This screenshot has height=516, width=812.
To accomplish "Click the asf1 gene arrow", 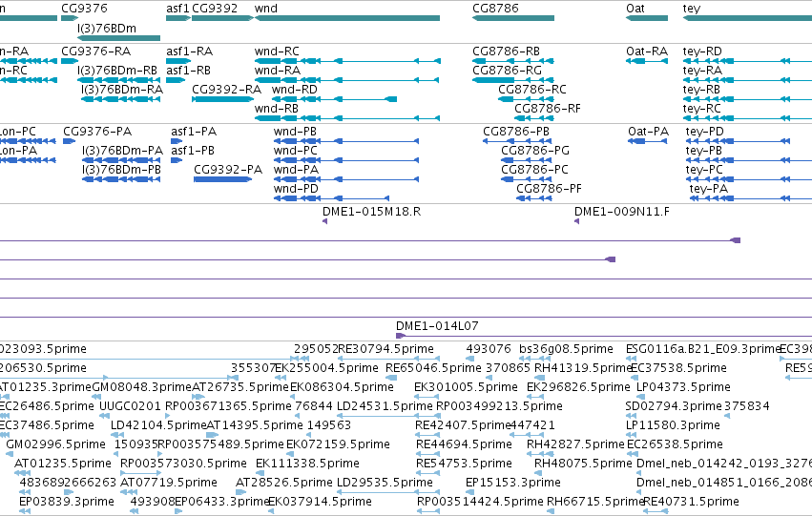I will point(178,18).
